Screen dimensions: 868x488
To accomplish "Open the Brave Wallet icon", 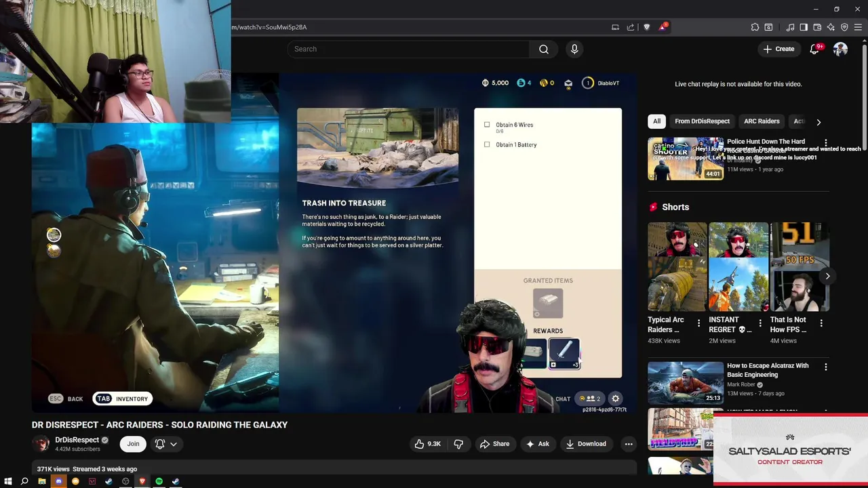I will tap(817, 27).
